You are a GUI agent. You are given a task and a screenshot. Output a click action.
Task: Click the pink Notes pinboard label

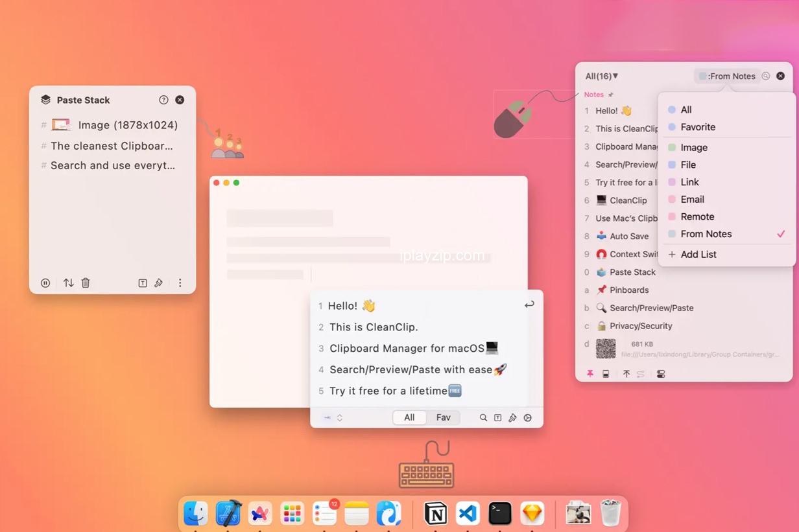pos(593,95)
